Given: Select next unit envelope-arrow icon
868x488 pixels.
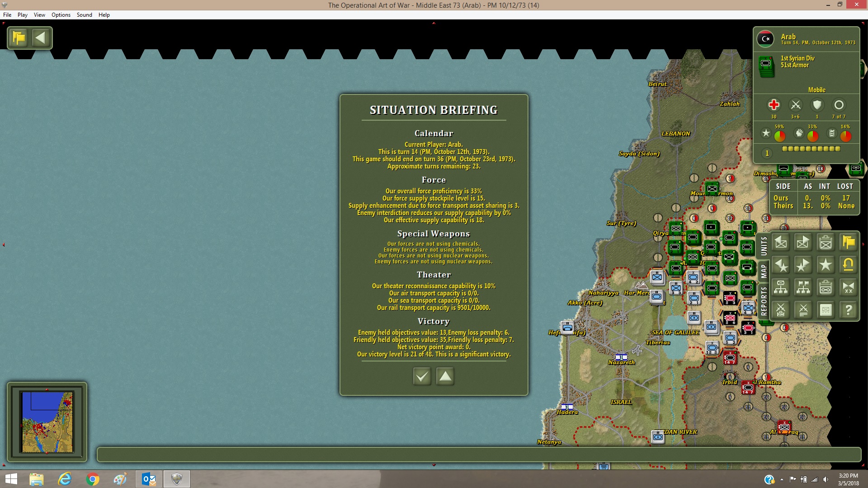Looking at the screenshot, I should coord(803,243).
